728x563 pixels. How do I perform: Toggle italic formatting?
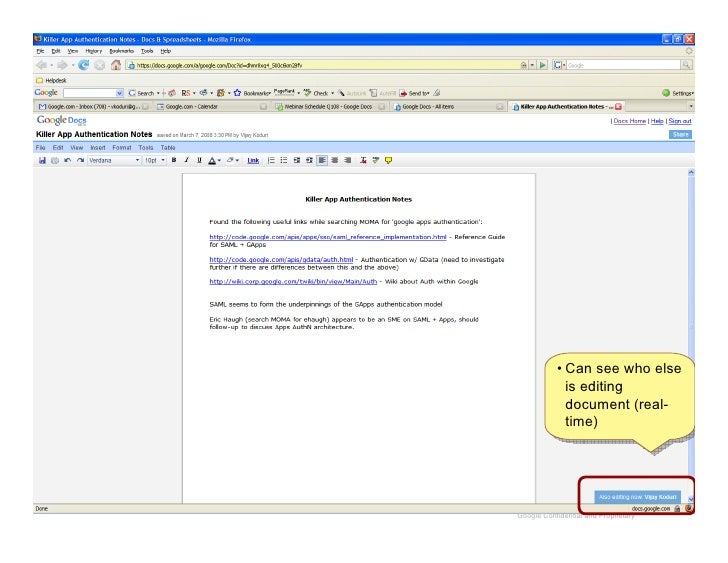(186, 160)
